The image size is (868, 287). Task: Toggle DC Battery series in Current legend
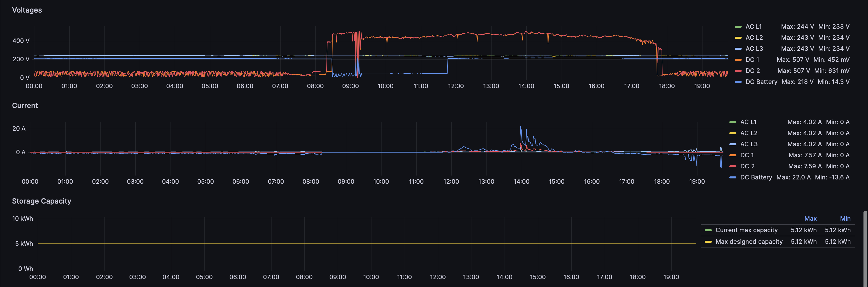point(756,177)
